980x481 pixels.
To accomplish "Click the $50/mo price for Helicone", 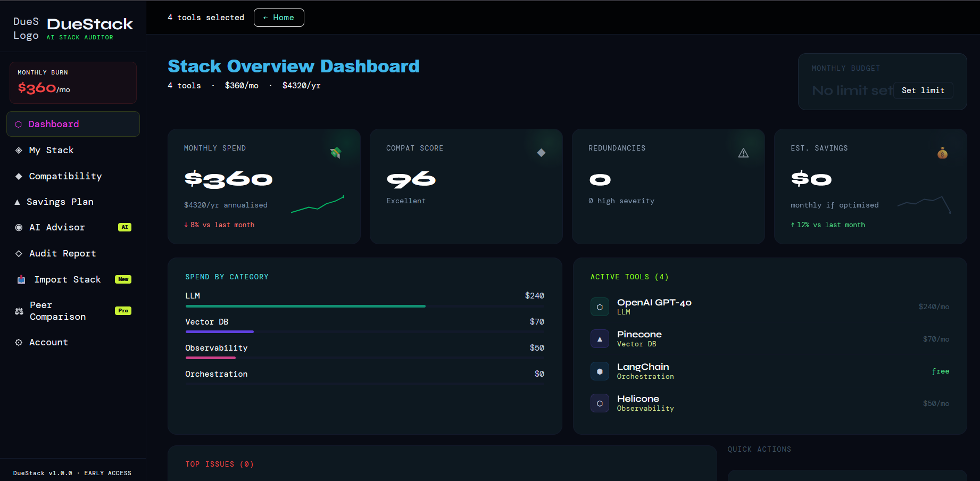I will coord(936,404).
